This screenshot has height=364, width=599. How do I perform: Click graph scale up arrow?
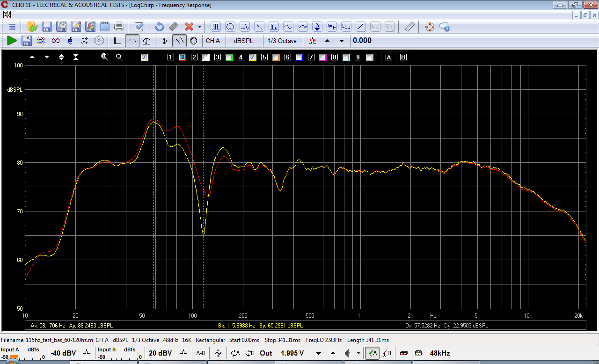(32, 57)
